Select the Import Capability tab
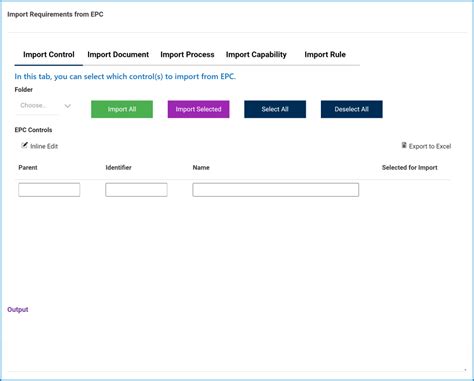Viewport: 474px width, 381px height. [x=256, y=55]
